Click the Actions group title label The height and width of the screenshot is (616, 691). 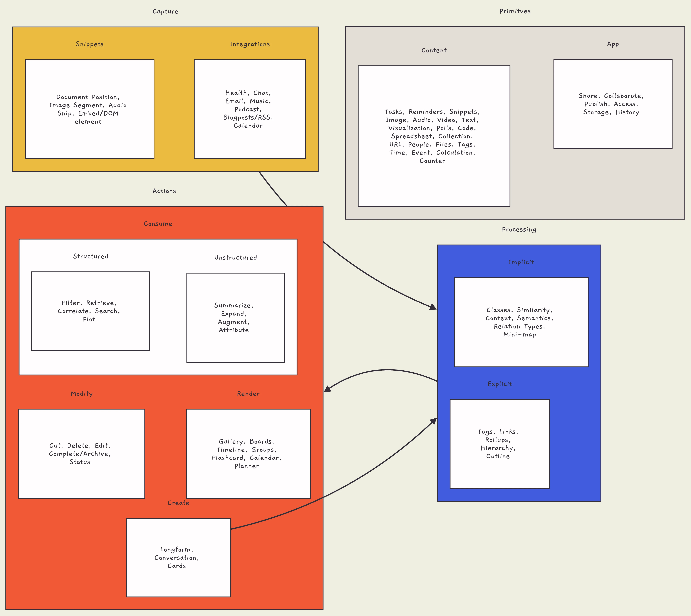tap(164, 191)
